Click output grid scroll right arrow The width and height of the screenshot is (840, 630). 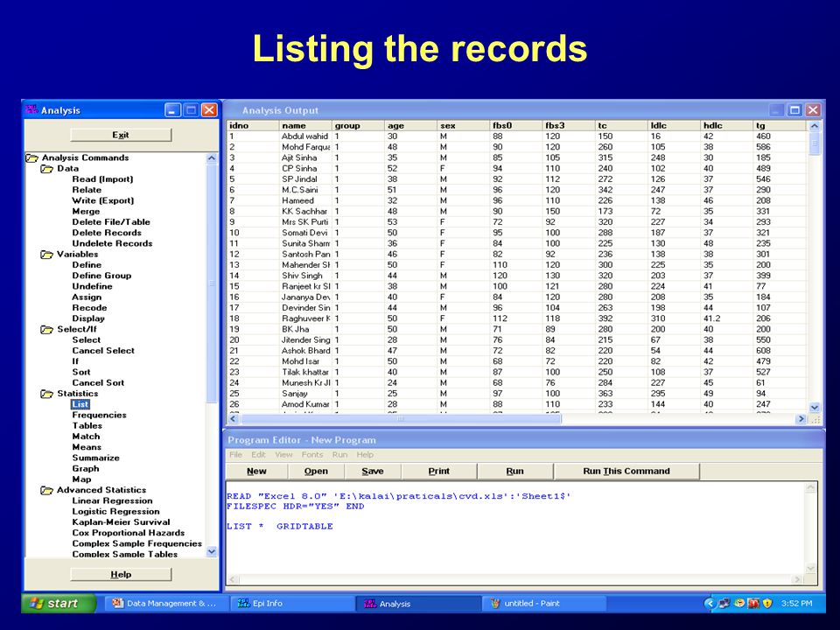tap(801, 419)
